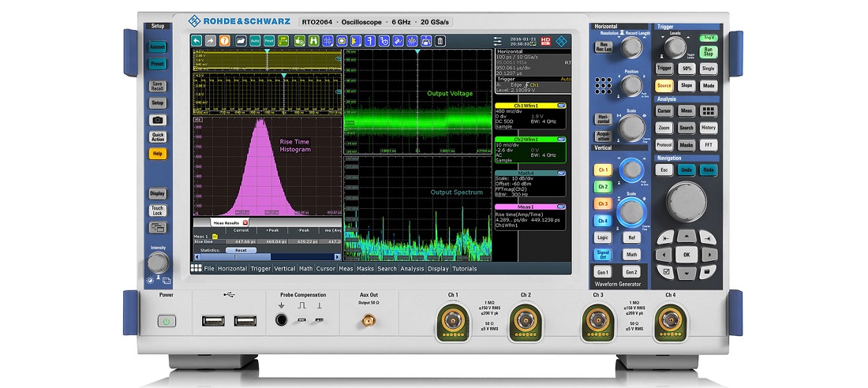Click the checkmark key in the Navigation pad

point(667,272)
